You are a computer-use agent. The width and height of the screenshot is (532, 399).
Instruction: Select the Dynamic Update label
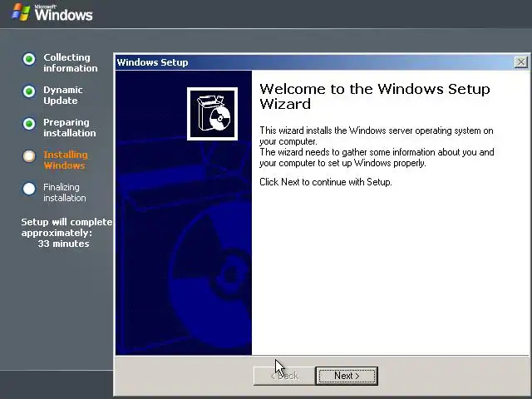(x=63, y=96)
